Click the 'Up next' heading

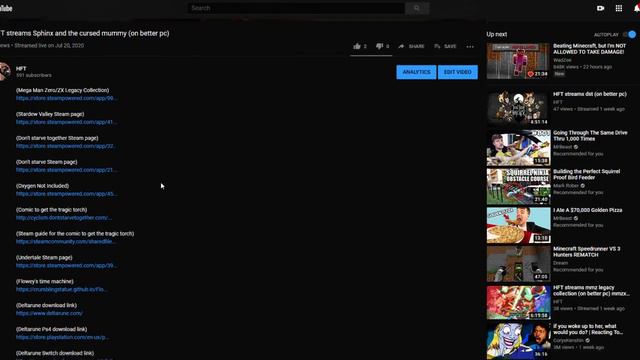[497, 34]
